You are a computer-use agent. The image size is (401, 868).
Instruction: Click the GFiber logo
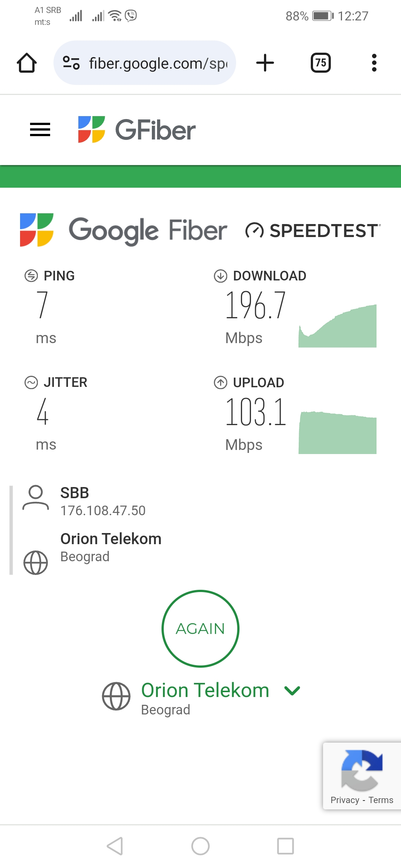137,129
